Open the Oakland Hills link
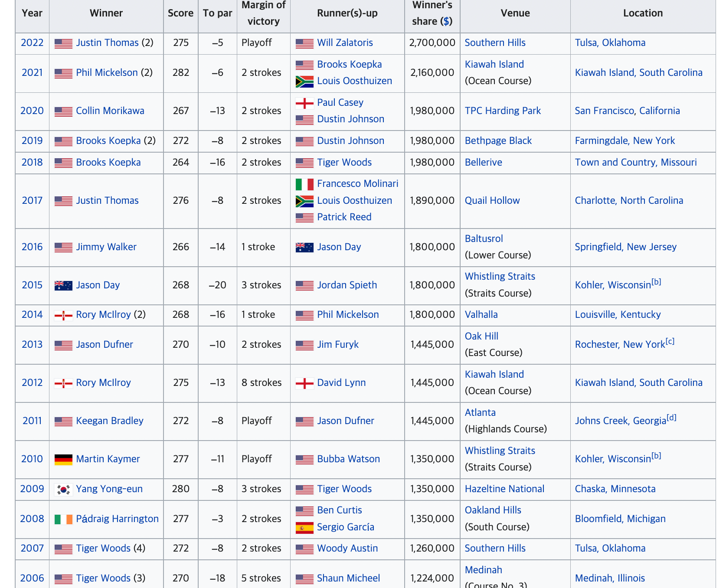Screen dimensions: 726x588 [493, 510]
